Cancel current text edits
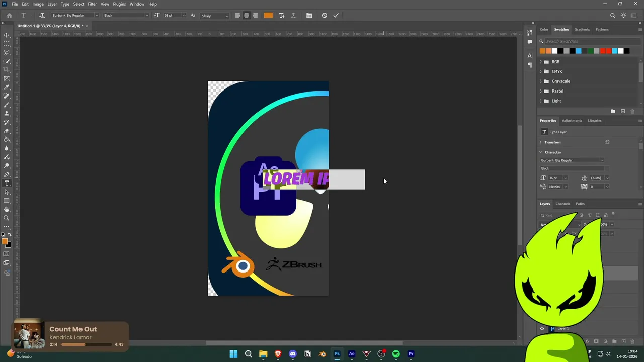The image size is (644, 362). point(325,15)
